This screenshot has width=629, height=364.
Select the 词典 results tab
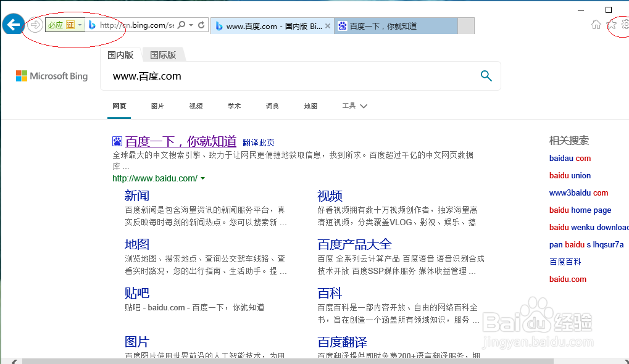(272, 106)
